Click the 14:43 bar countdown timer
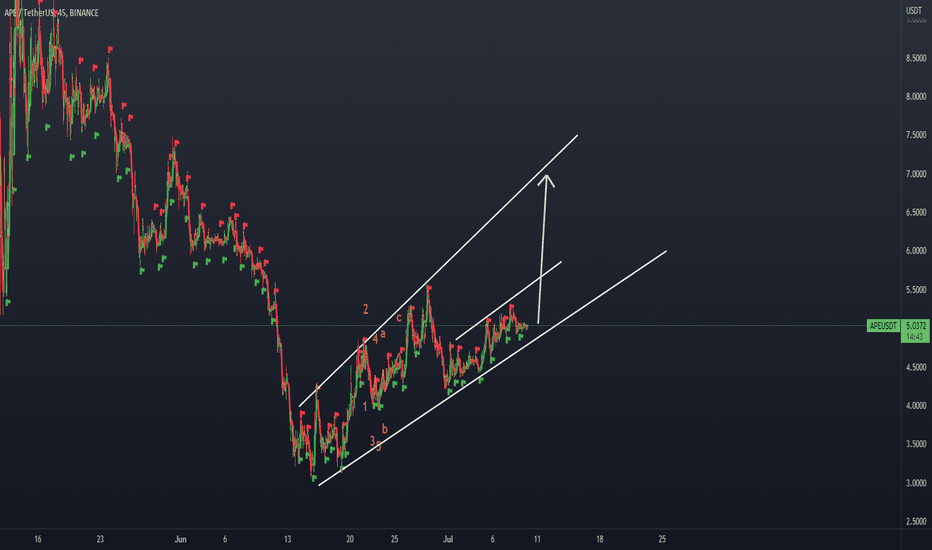 pos(915,337)
